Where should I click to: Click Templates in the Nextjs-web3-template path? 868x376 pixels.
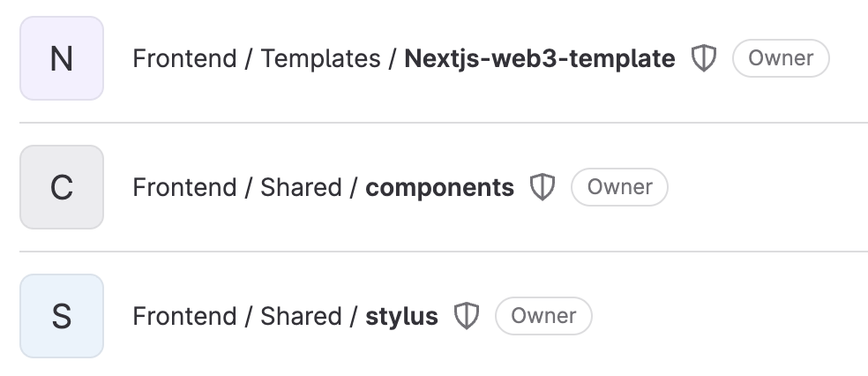tap(320, 58)
